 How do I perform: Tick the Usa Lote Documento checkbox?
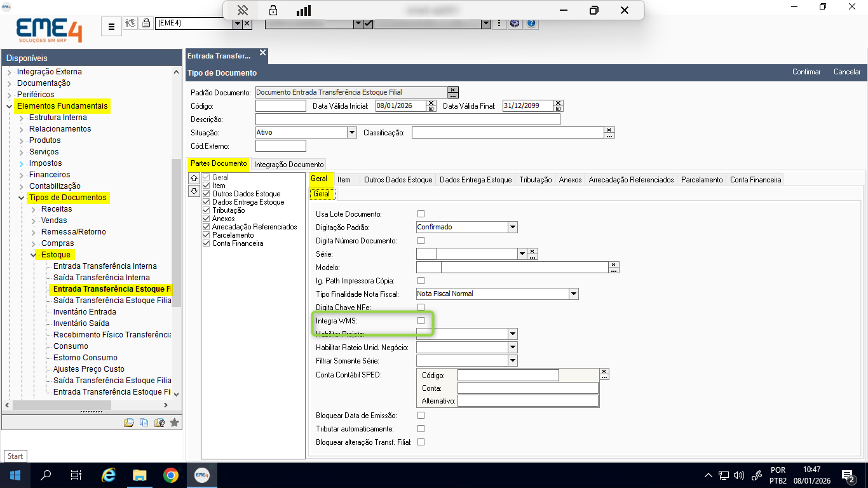pos(421,213)
